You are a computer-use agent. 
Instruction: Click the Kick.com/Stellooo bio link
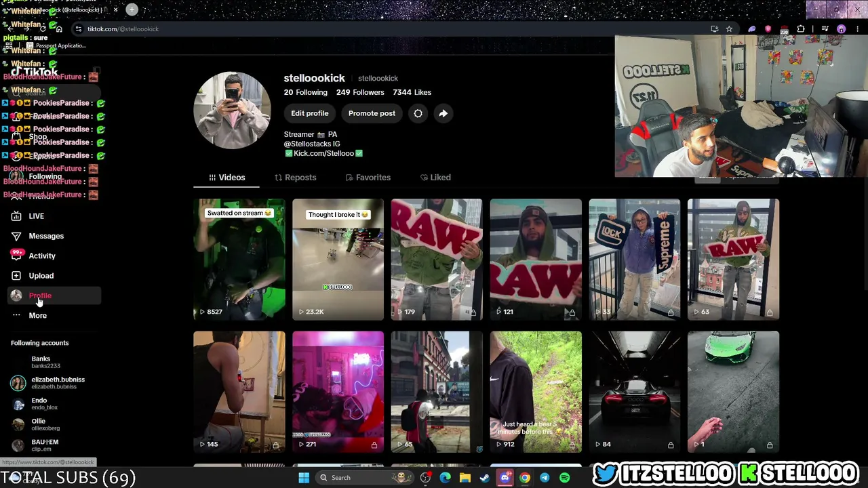click(323, 154)
